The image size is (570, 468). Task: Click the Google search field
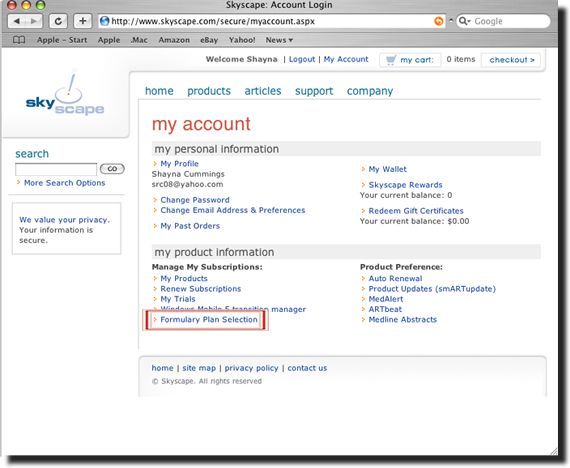coord(503,21)
